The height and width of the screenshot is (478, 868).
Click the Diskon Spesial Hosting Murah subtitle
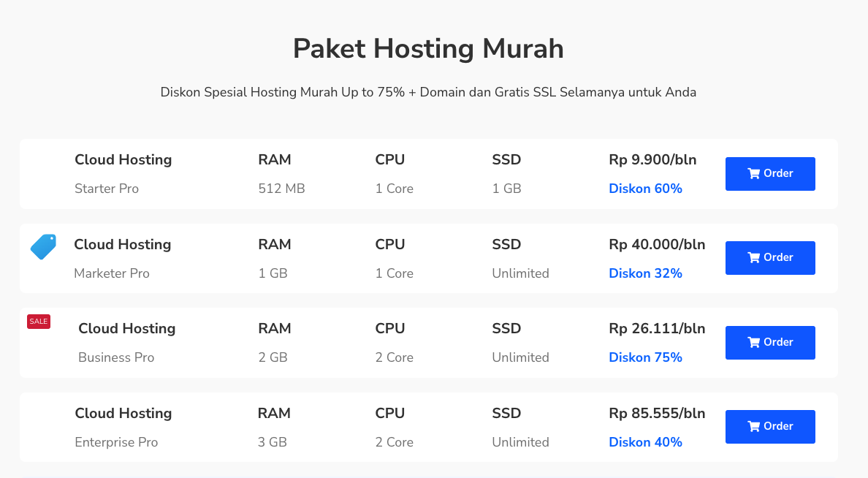coord(428,93)
